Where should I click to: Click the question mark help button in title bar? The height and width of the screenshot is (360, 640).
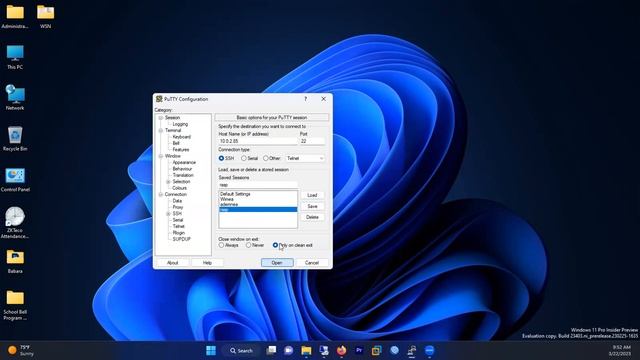(305, 99)
